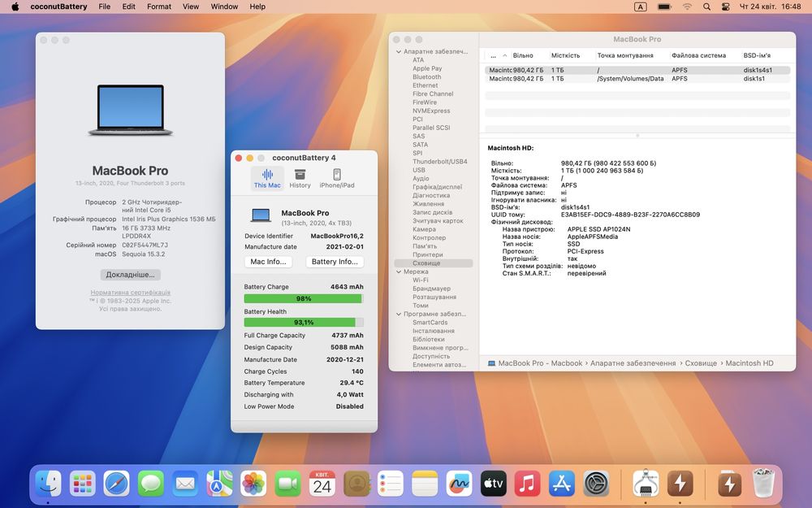
Task: Open Notes app in the Dock
Action: pos(425,484)
